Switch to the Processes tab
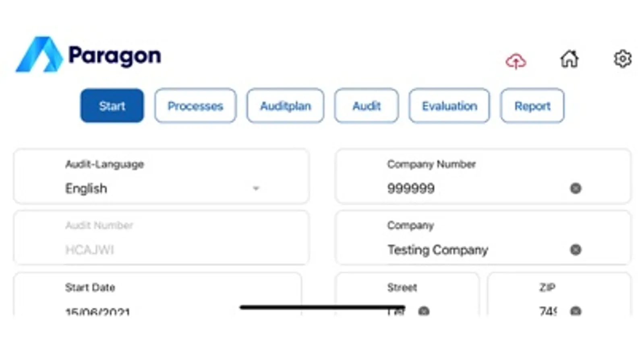Screen dimensions: 644x362 pyautogui.click(x=195, y=106)
